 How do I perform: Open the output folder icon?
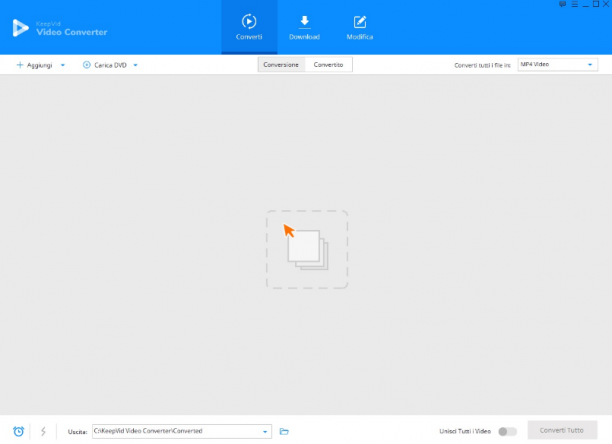tap(284, 431)
